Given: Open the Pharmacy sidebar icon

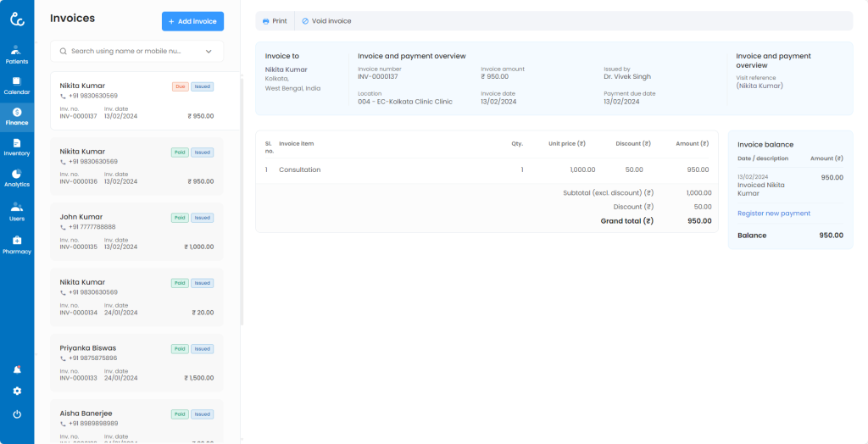Looking at the screenshot, I should (17, 244).
